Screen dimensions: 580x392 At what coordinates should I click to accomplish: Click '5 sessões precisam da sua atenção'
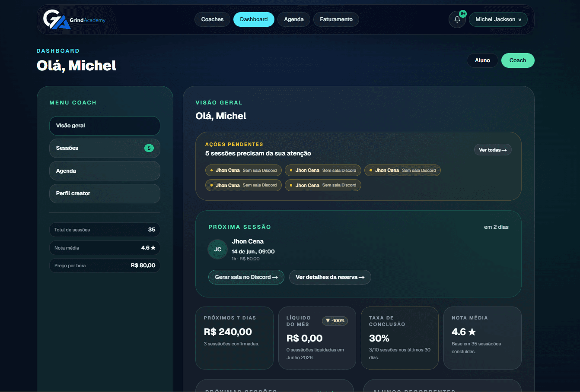pos(258,153)
